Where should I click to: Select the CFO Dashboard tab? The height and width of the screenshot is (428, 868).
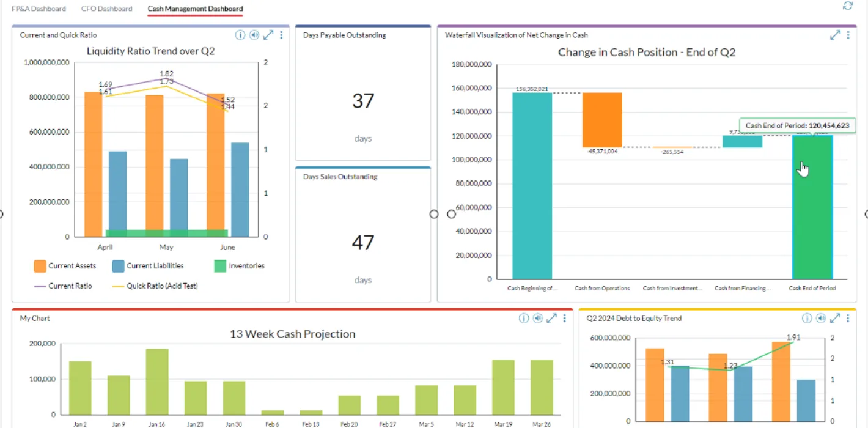pyautogui.click(x=106, y=9)
